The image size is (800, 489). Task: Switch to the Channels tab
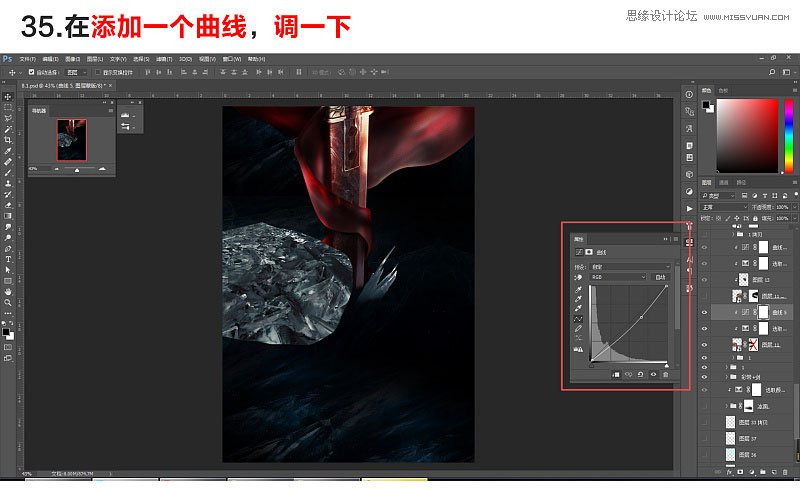point(724,182)
